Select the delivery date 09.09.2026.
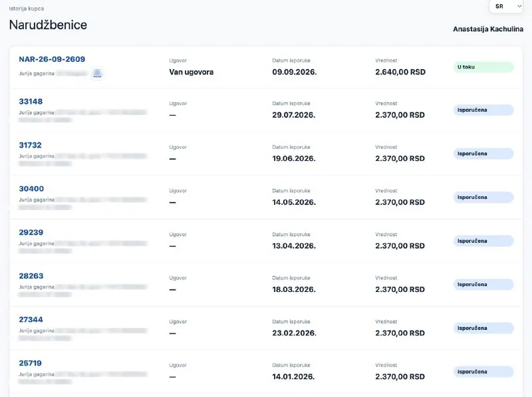This screenshot has height=397, width=532. (x=295, y=72)
